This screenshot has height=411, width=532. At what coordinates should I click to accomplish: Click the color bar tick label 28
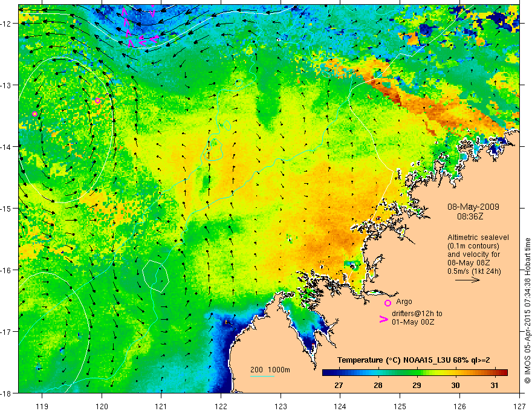[x=378, y=385]
